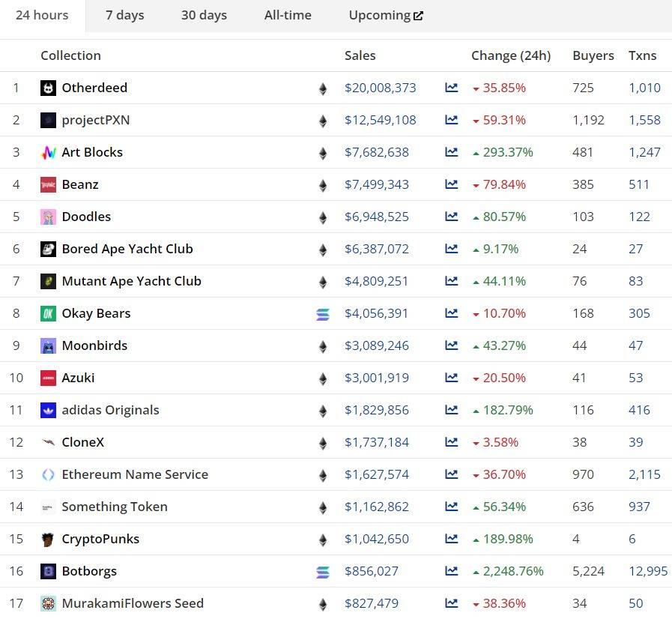
Task: Open the chart icon for Bored Ape Yacht Club
Action: (451, 249)
